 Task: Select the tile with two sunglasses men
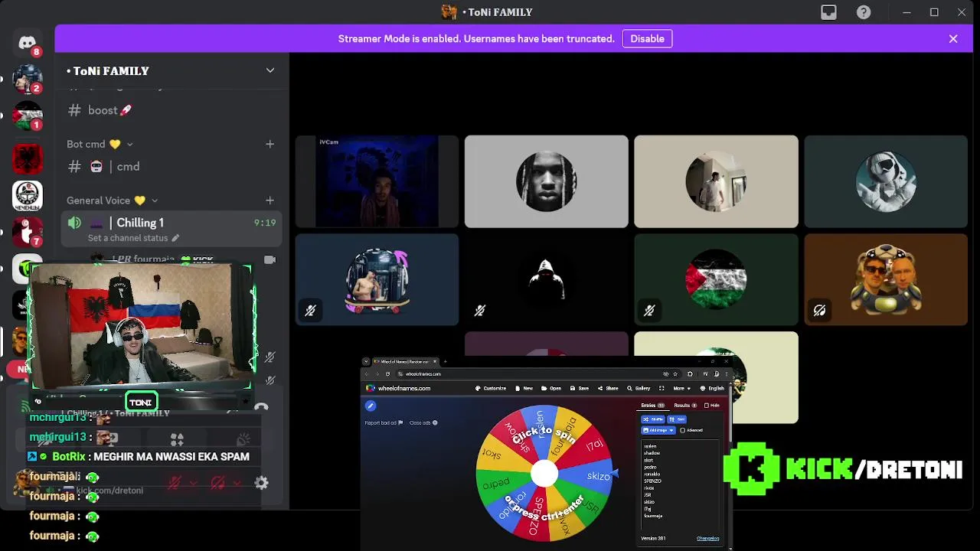[886, 279]
